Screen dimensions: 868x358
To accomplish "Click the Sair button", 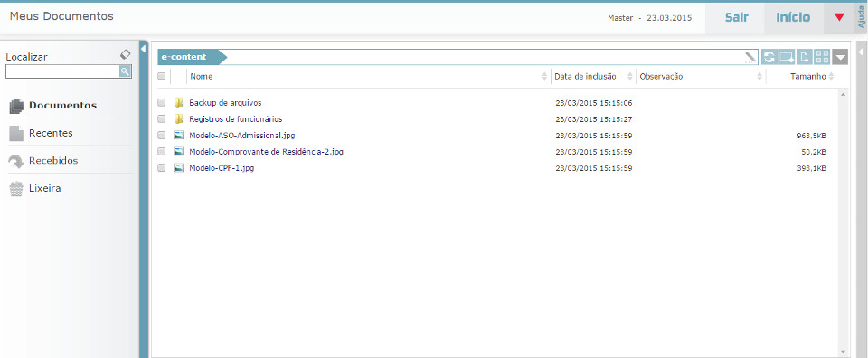I will [737, 17].
